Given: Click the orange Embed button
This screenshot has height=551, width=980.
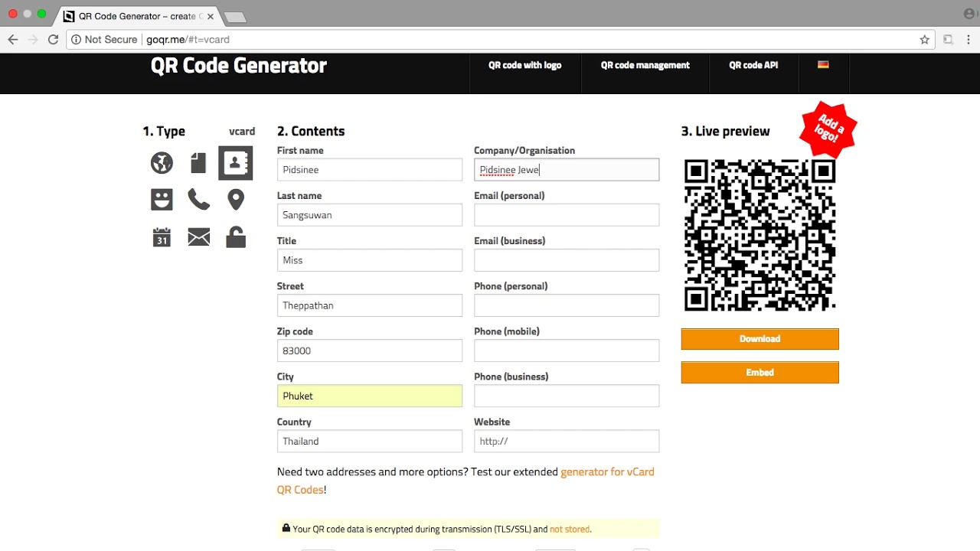Looking at the screenshot, I should tap(760, 373).
